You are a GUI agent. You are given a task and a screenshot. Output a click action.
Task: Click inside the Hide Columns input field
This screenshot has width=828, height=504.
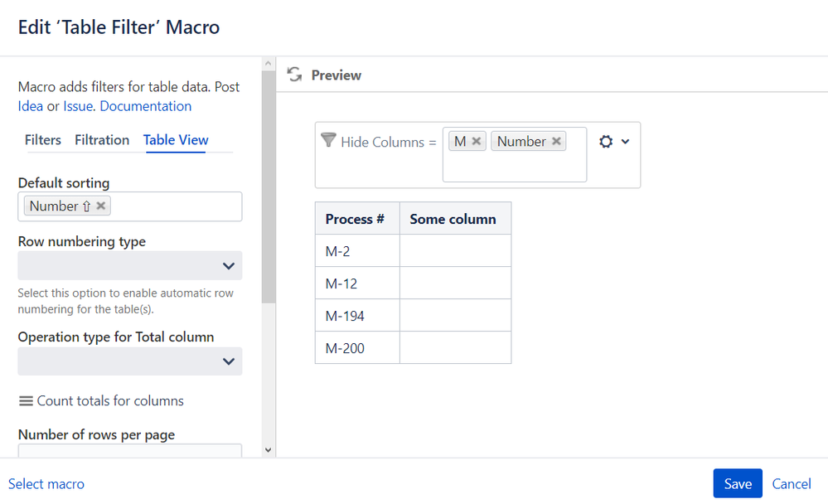(514, 167)
